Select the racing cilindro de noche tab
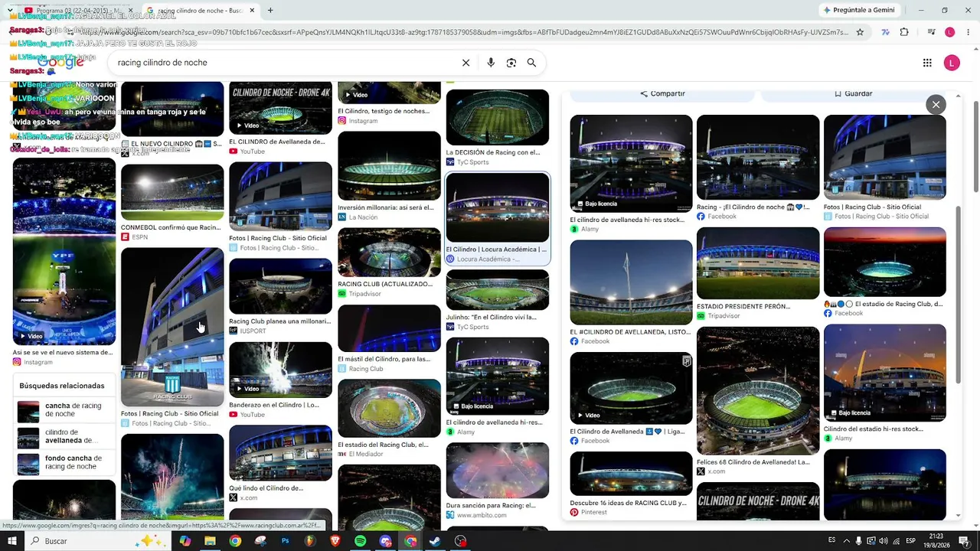This screenshot has height=551, width=980. pos(201,10)
